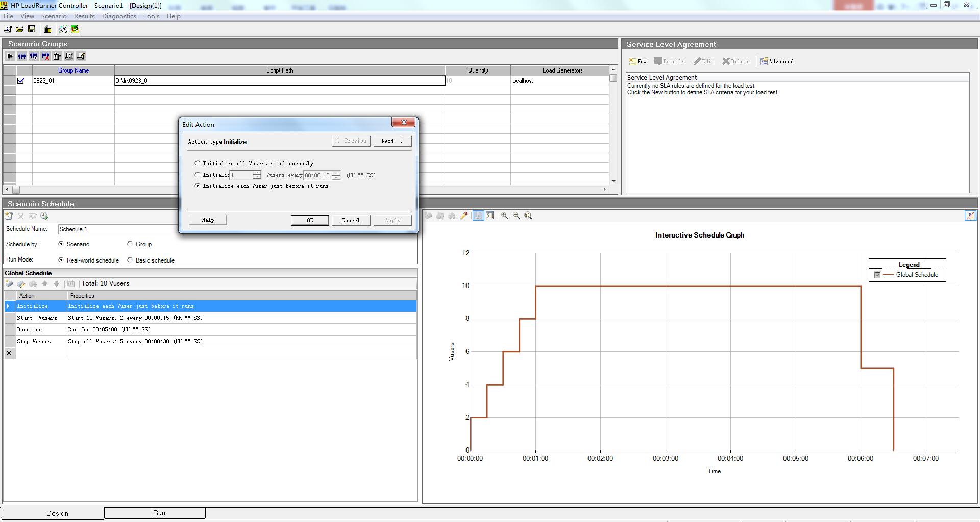The width and height of the screenshot is (980, 522).
Task: Select the Stop Vusers schedule row
Action: click(210, 341)
